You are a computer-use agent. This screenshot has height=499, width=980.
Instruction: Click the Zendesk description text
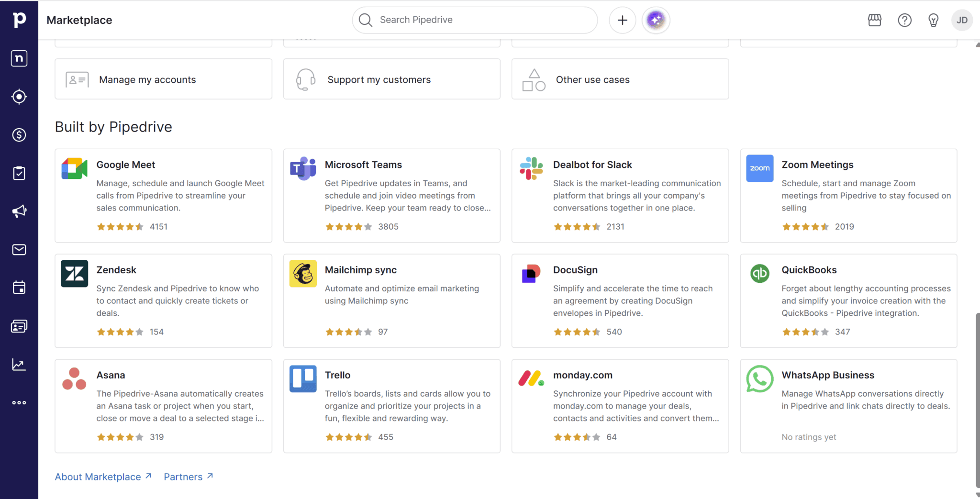point(178,300)
